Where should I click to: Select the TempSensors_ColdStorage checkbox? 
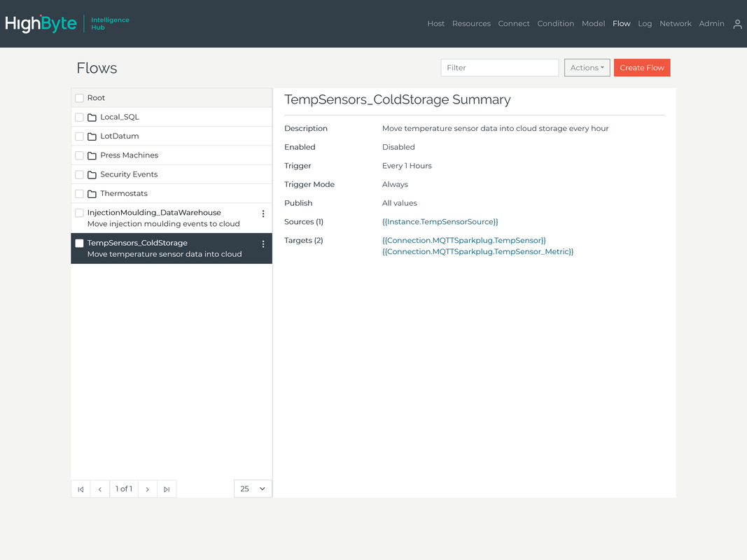coord(79,243)
